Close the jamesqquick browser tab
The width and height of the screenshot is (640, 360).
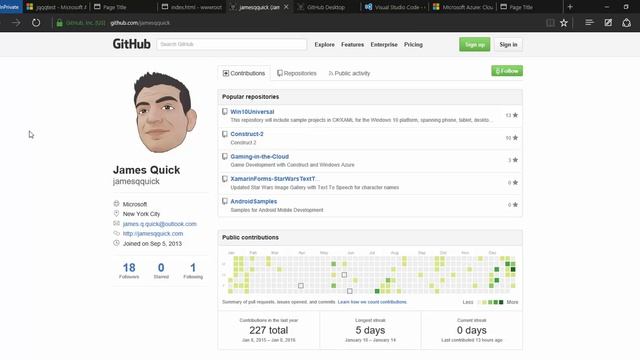coord(286,7)
